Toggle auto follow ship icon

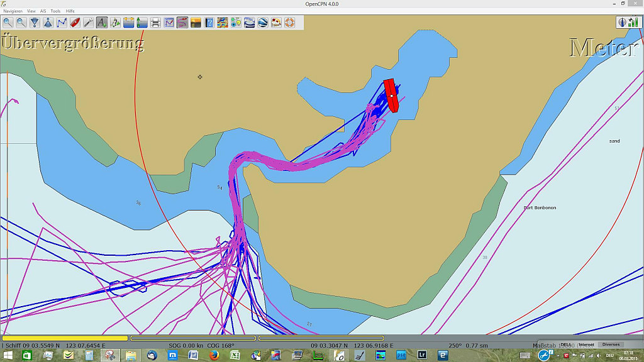[x=75, y=23]
